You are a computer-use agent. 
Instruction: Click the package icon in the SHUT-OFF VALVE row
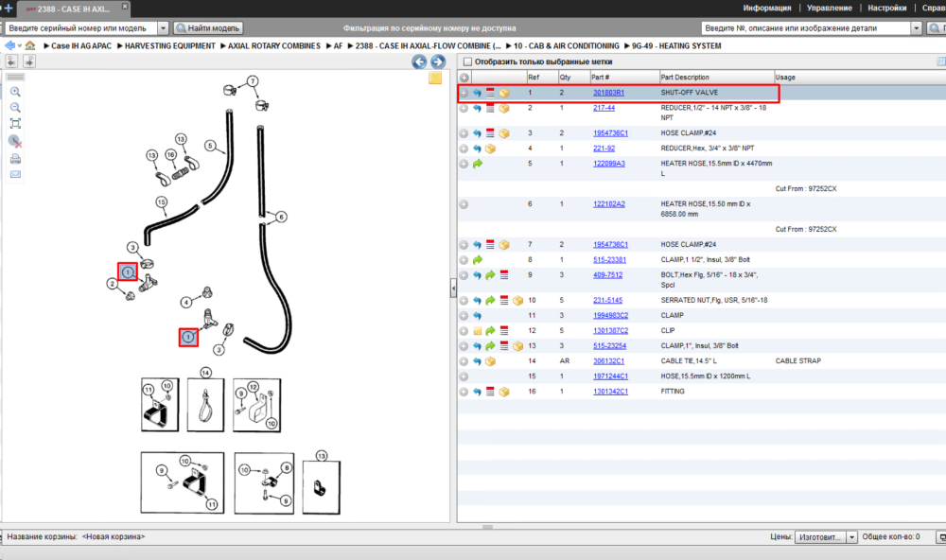point(504,93)
